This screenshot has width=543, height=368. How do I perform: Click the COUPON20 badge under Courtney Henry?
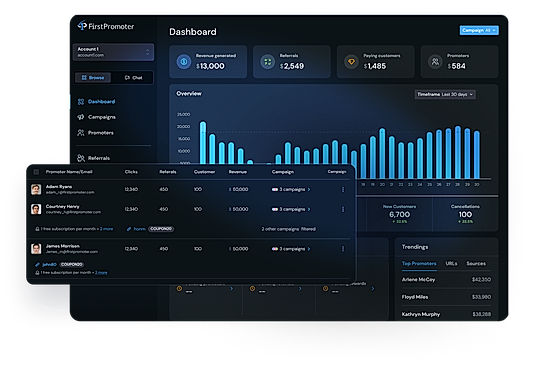coord(161,229)
